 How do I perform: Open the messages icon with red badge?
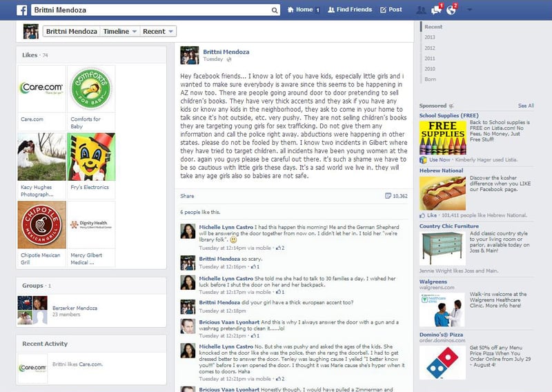click(437, 10)
